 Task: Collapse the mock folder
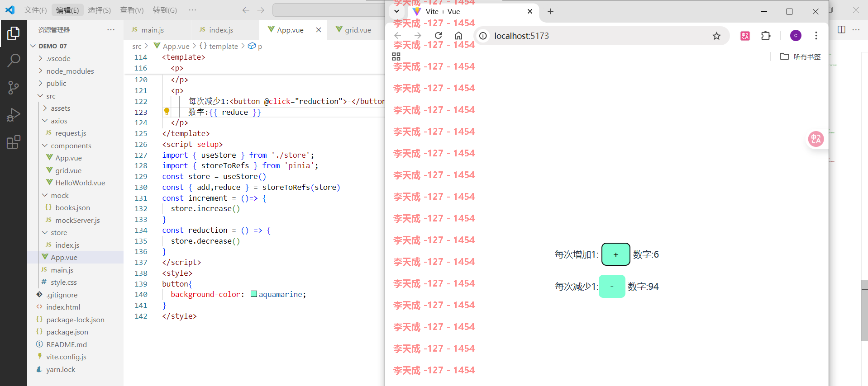coord(45,195)
